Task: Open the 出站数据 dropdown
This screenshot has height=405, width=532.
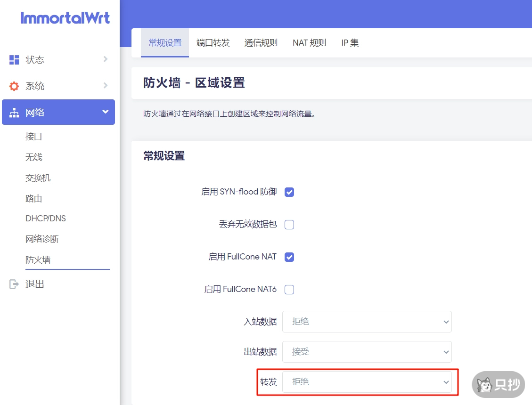Action: [367, 351]
